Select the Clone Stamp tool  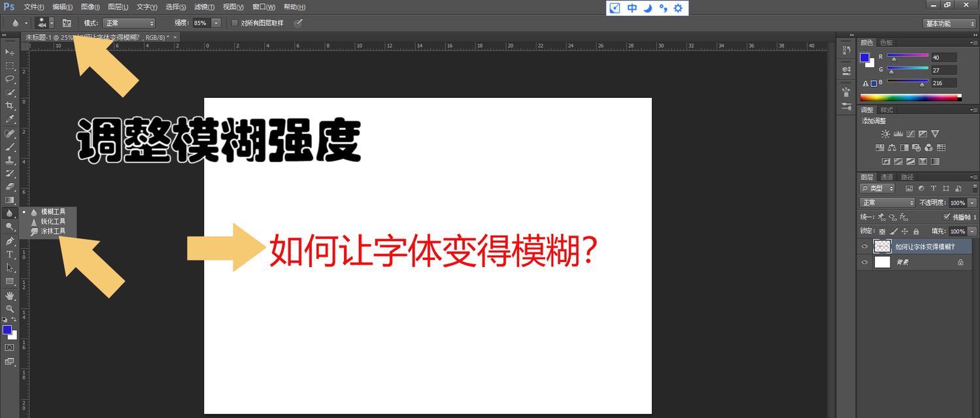coord(10,160)
